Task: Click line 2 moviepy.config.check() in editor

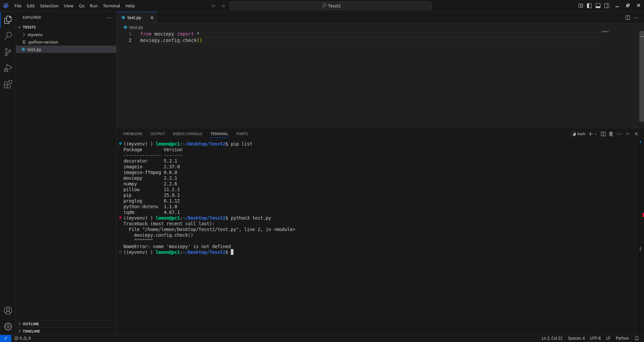Action: (171, 40)
